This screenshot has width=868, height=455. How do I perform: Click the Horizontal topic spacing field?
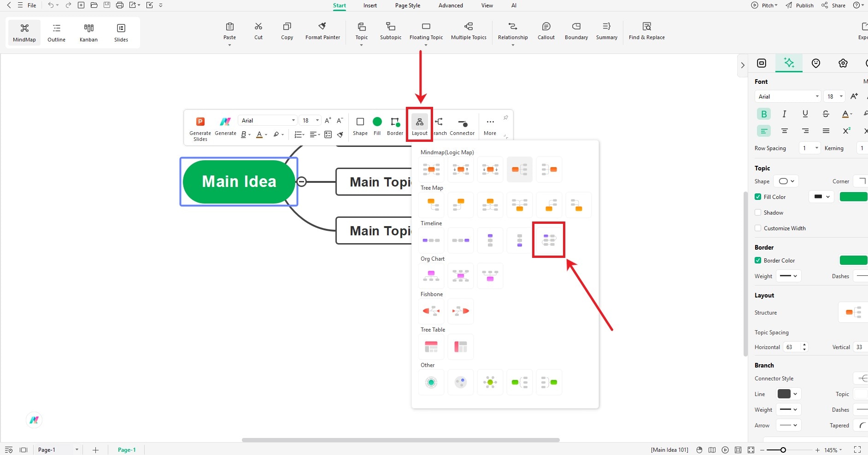coord(795,347)
